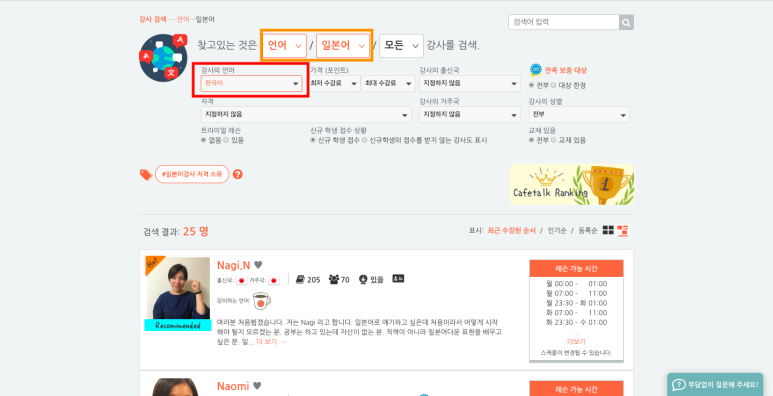Click the 화 23:30 - 수 01:00 time slot

pyautogui.click(x=576, y=323)
